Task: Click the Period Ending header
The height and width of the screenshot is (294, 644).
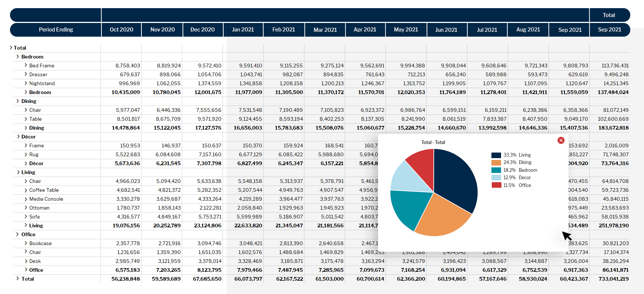Action: (56, 30)
